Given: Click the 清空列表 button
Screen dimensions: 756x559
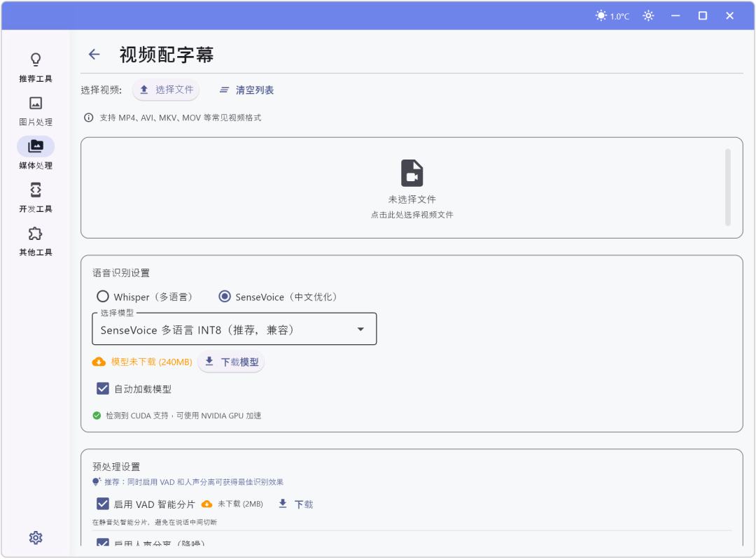Looking at the screenshot, I should point(246,90).
